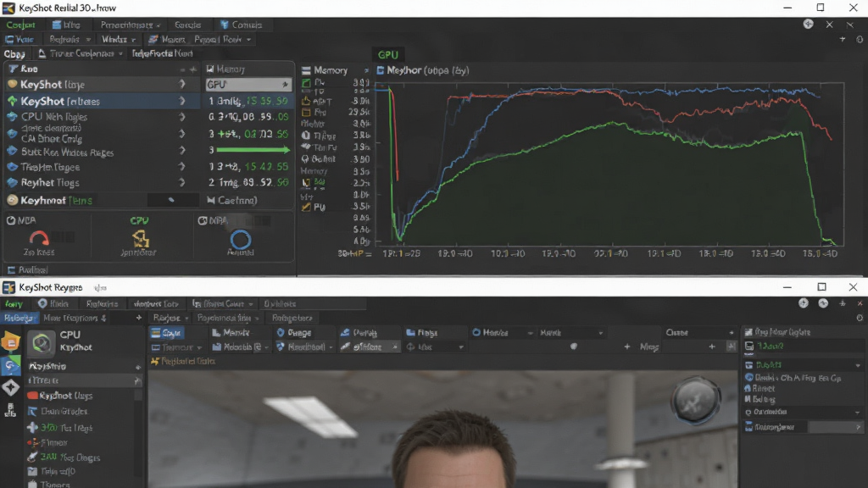Select the blue circle radio in lower toolbar
868x488 pixels.
click(x=476, y=332)
